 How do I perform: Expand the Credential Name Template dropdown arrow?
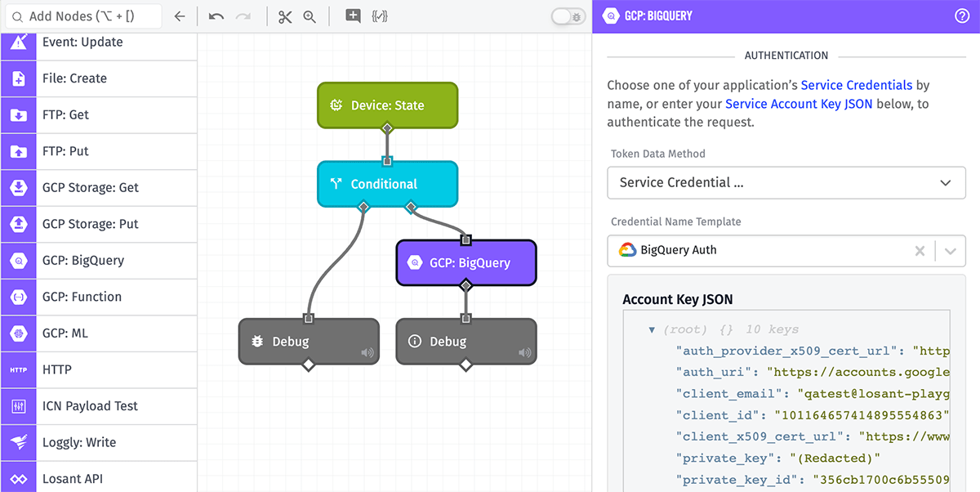[951, 251]
